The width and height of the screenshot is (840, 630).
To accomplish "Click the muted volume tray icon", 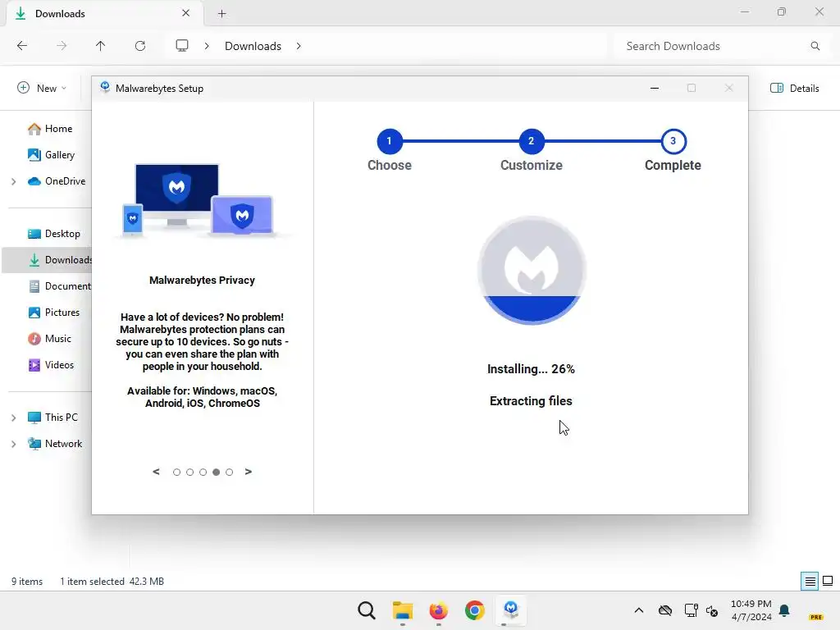I will [712, 610].
